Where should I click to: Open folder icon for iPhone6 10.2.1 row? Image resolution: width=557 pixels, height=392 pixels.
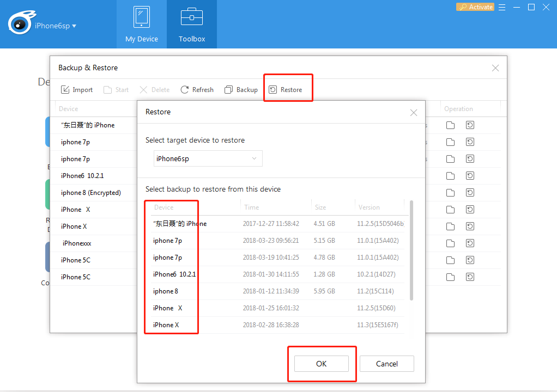(450, 176)
